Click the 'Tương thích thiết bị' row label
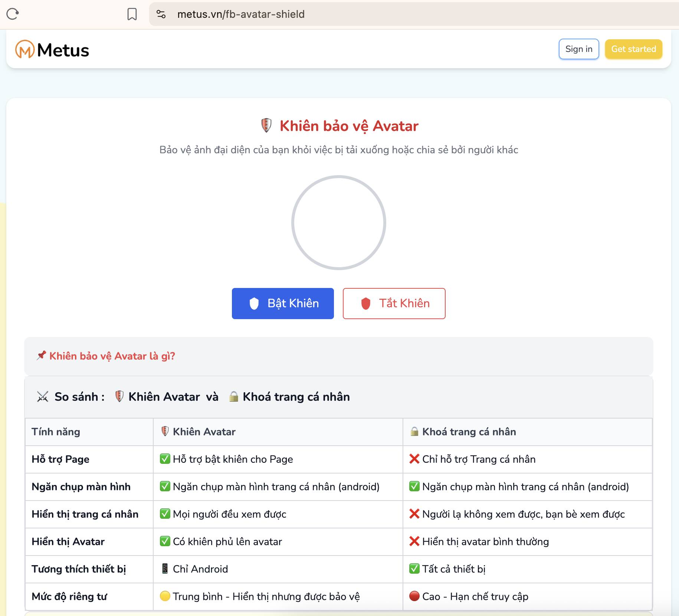The image size is (679, 616). click(x=79, y=569)
